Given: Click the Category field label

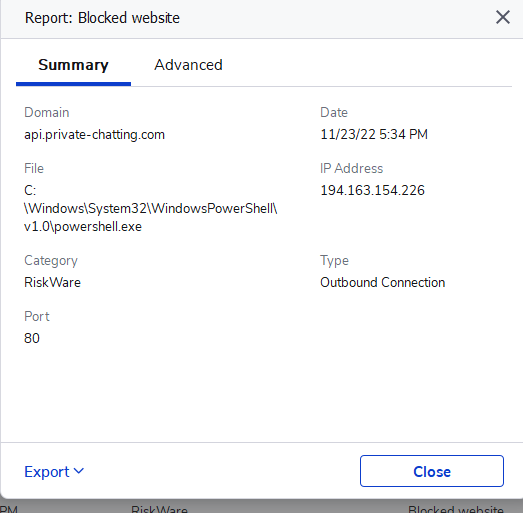Looking at the screenshot, I should point(51,261).
